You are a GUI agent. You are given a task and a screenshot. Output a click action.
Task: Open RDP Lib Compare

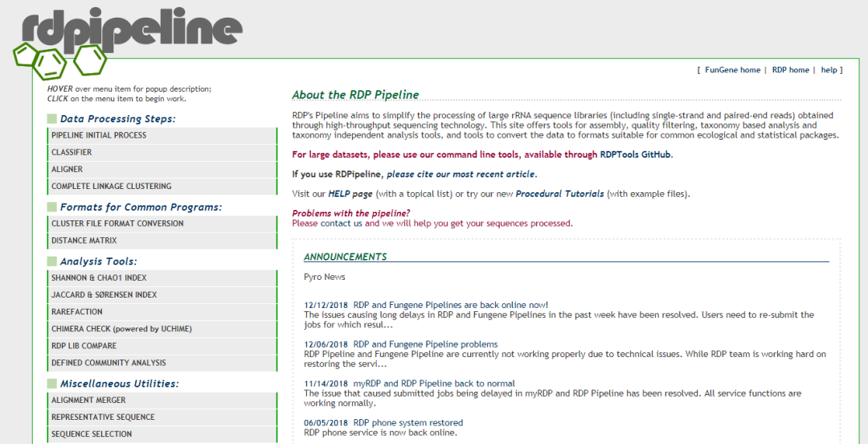(162, 346)
